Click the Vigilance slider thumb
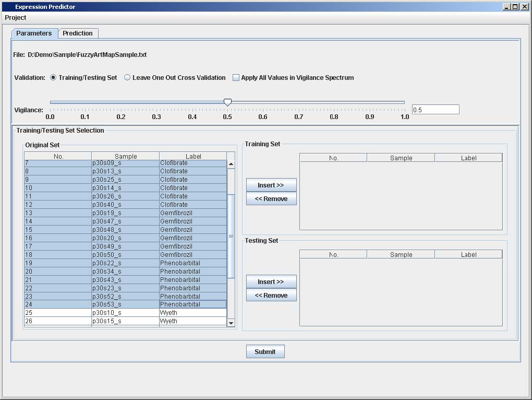Viewport: 532px width, 400px height. 227,102
